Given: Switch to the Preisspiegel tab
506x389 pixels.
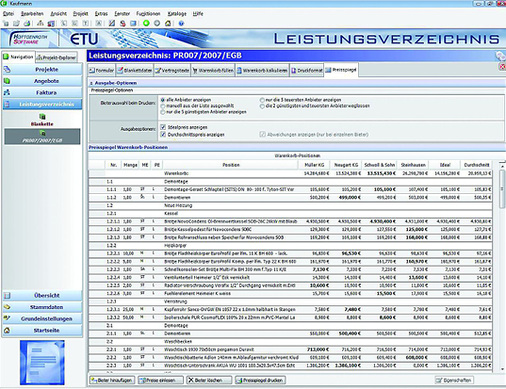Looking at the screenshot, I should point(341,70).
